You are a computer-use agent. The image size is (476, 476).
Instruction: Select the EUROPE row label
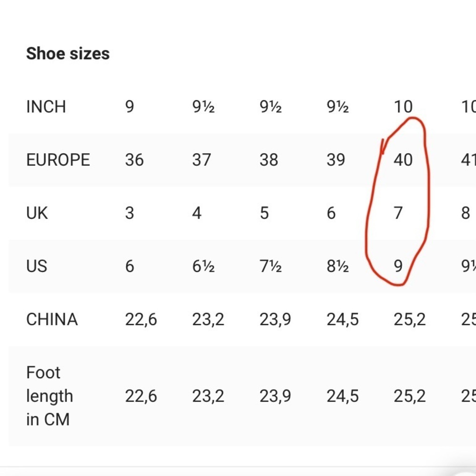58,159
